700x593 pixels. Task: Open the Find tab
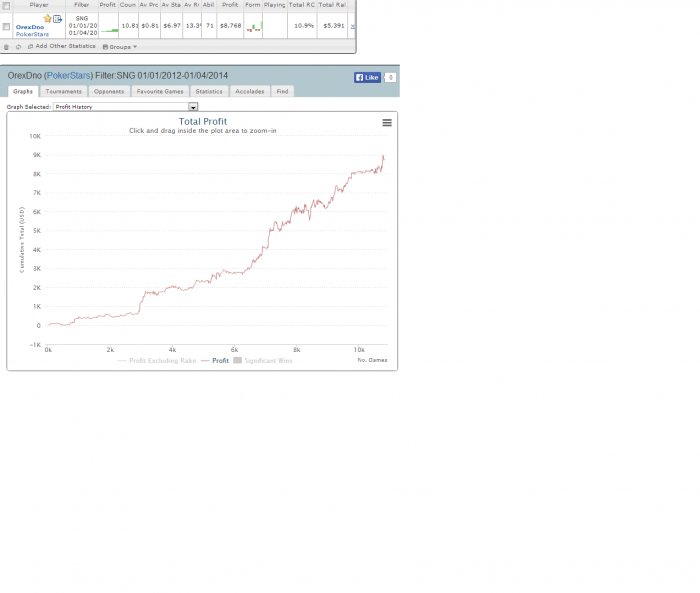pos(282,91)
